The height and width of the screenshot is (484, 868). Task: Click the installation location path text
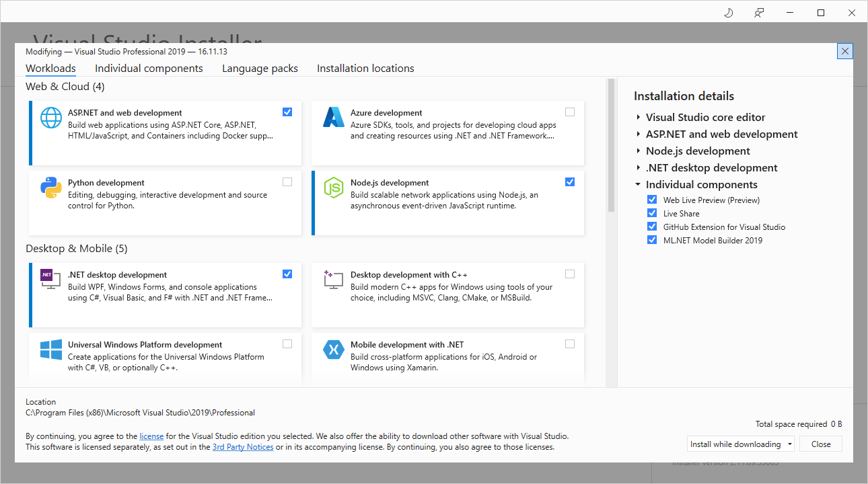click(x=140, y=413)
